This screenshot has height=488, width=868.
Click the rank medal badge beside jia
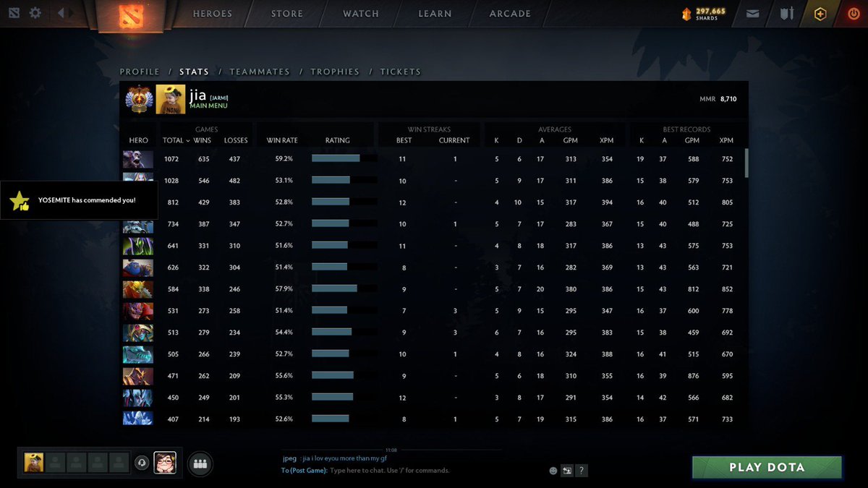tap(139, 99)
